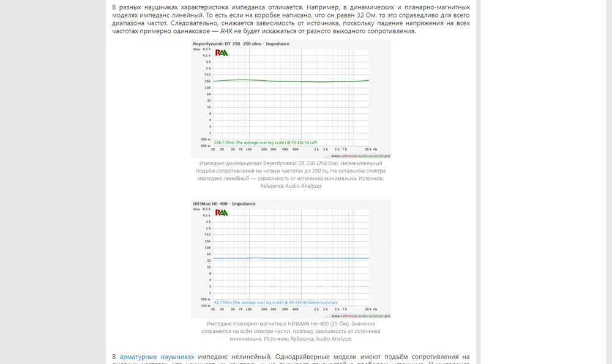
Task: Click the 'HiFiMan HE-400 - Impedance' chart title
Action: coord(224,204)
